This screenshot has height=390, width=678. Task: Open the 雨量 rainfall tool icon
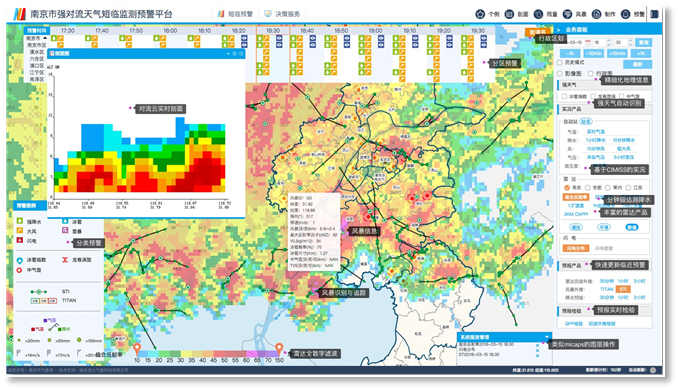[x=538, y=14]
